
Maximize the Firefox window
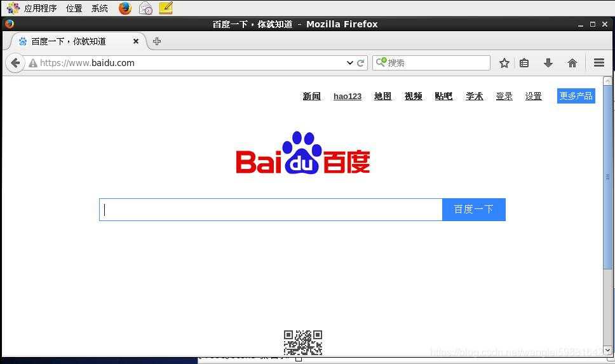click(x=593, y=24)
